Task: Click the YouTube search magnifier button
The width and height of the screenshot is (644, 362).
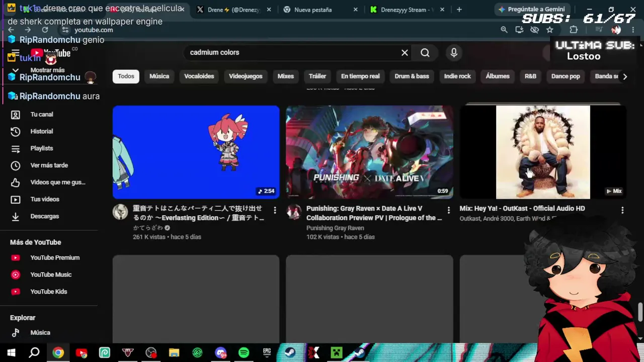Action: pos(425,53)
